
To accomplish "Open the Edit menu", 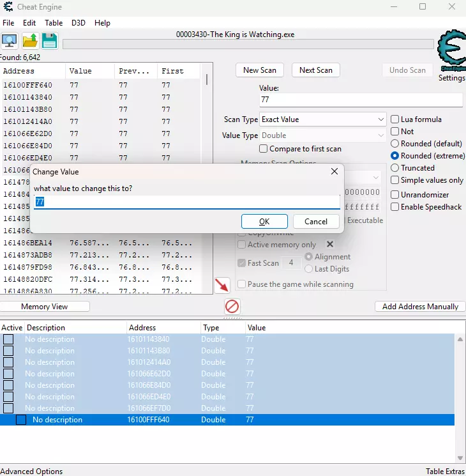I will [29, 23].
